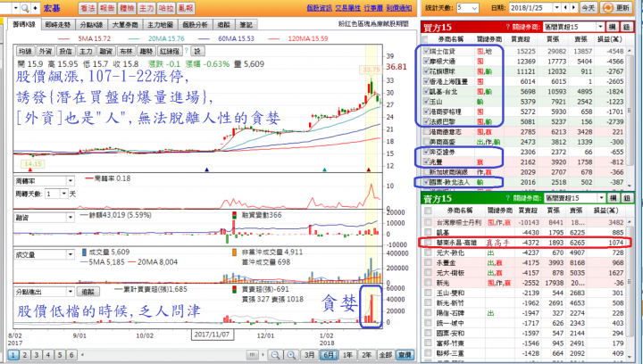Image resolution: width=643 pixels, height=364 pixels.
Task: Check the 美商高盛 broker checkbox
Action: point(426,142)
